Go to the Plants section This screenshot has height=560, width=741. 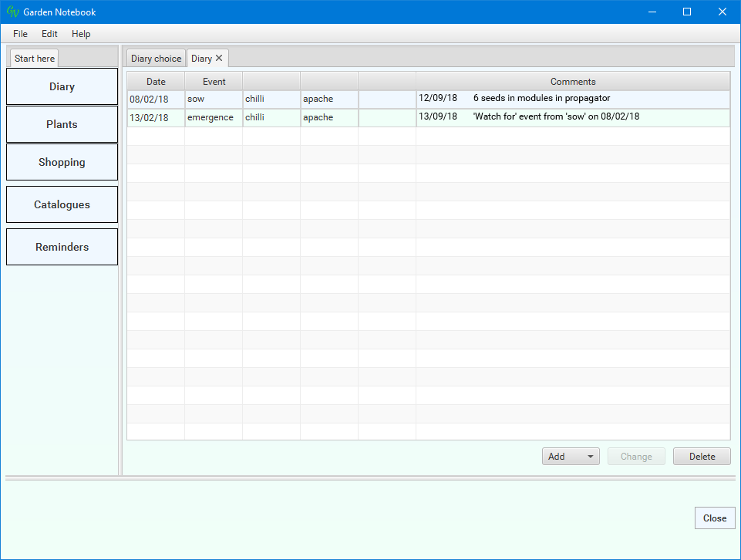62,124
